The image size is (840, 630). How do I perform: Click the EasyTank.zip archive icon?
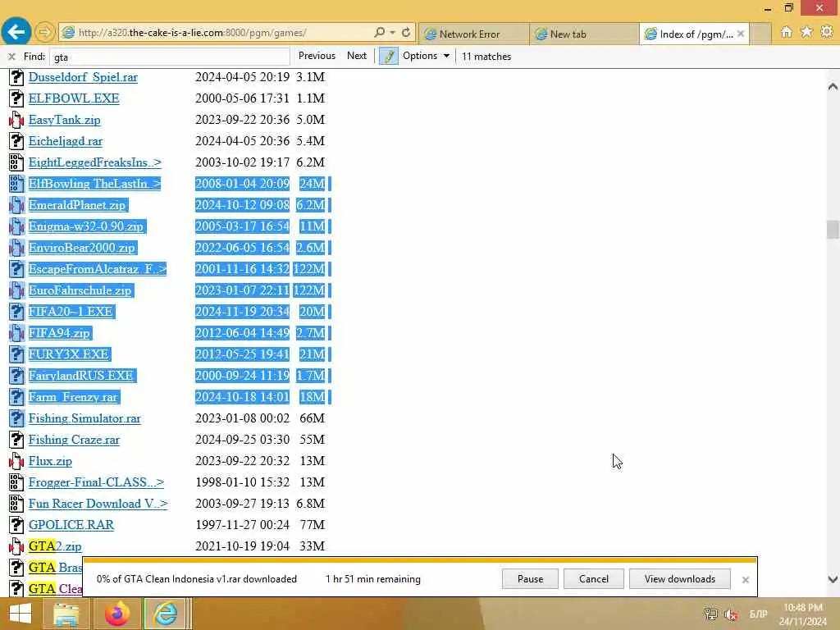(16, 120)
